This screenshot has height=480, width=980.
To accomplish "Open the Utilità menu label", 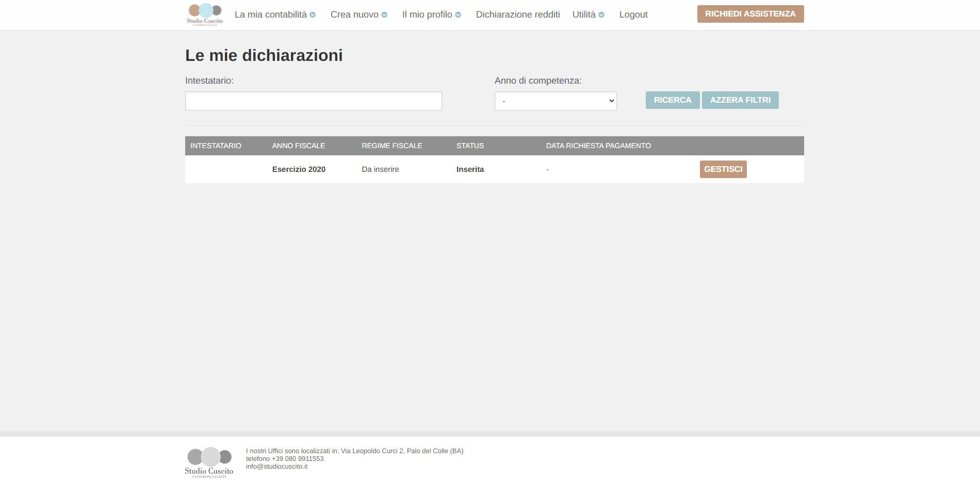I will point(584,14).
